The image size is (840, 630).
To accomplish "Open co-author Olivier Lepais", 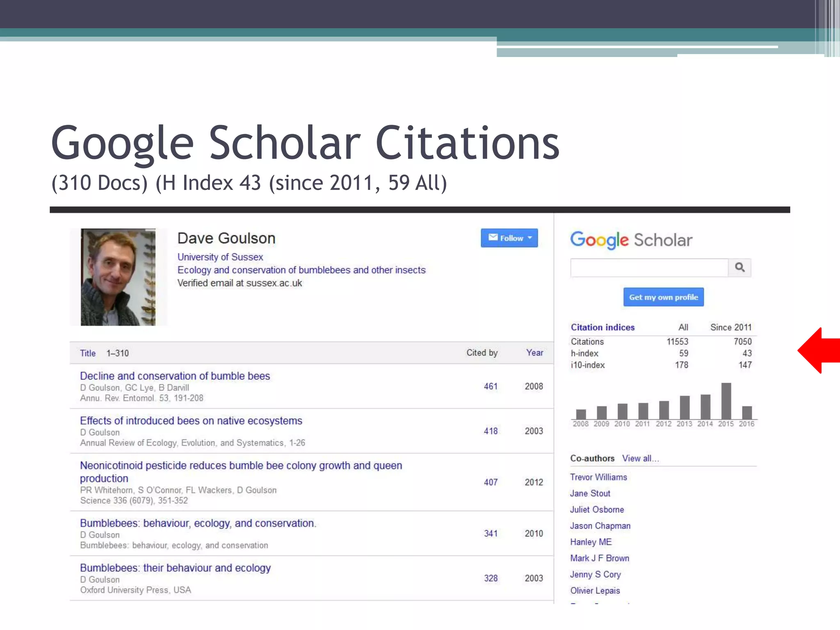I will pyautogui.click(x=595, y=591).
